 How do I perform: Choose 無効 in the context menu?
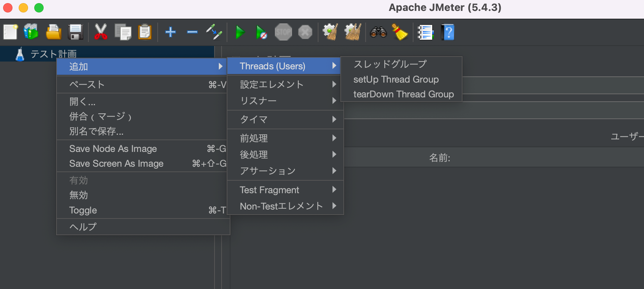pos(142,195)
